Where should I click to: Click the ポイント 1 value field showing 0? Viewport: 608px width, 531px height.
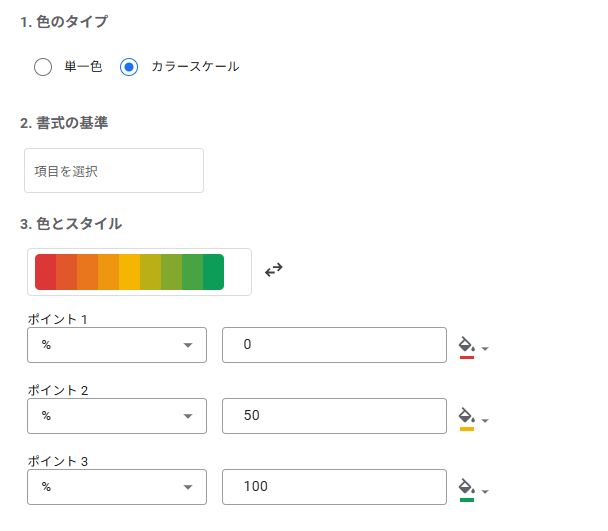pyautogui.click(x=334, y=345)
